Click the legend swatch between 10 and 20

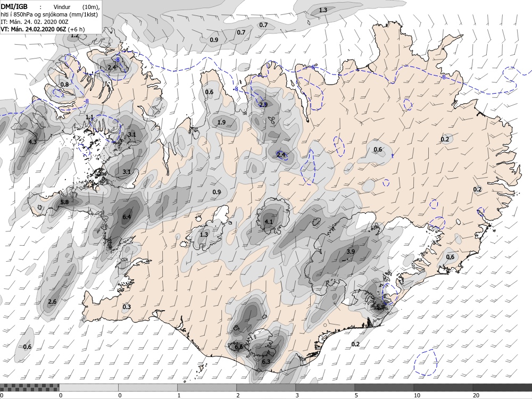[443, 387]
